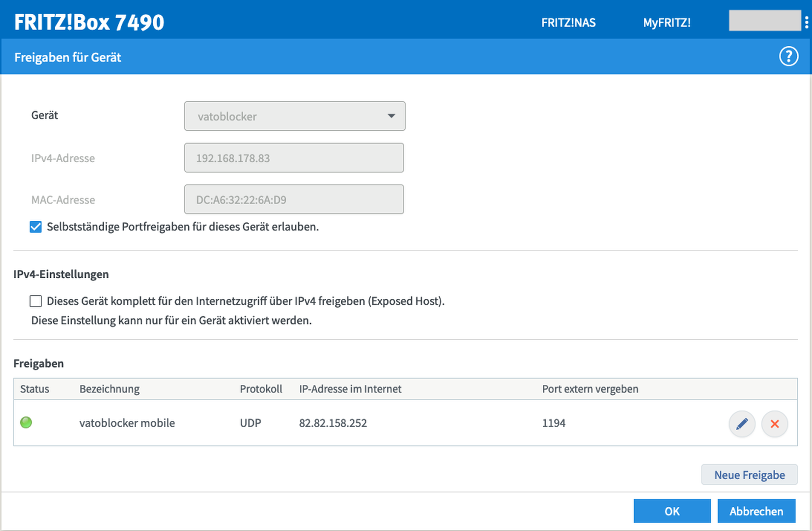The width and height of the screenshot is (812, 531).
Task: Click the IP address 82.82.158.252
Action: coord(333,423)
